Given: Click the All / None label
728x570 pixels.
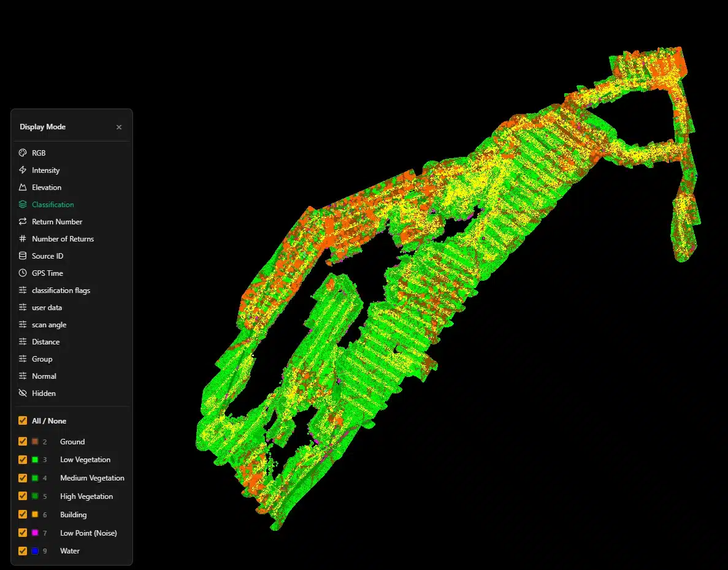Looking at the screenshot, I should click(49, 420).
